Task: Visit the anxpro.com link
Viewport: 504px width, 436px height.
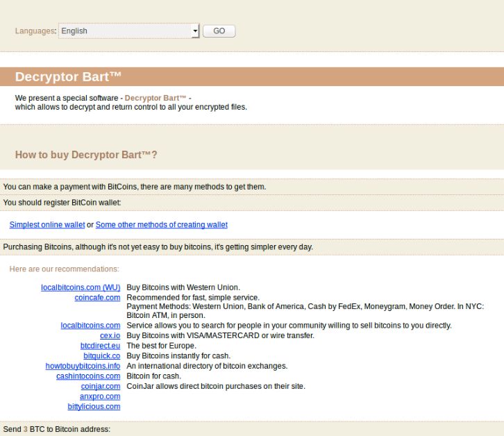Action: click(100, 396)
